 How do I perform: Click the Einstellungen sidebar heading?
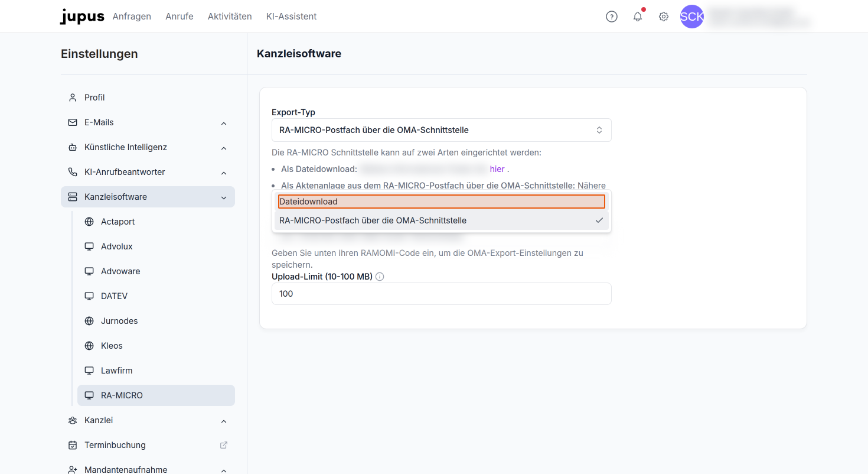tap(99, 54)
